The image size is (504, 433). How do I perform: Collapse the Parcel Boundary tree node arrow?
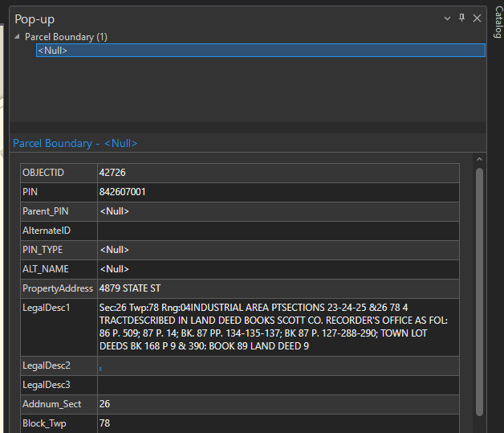click(18, 37)
